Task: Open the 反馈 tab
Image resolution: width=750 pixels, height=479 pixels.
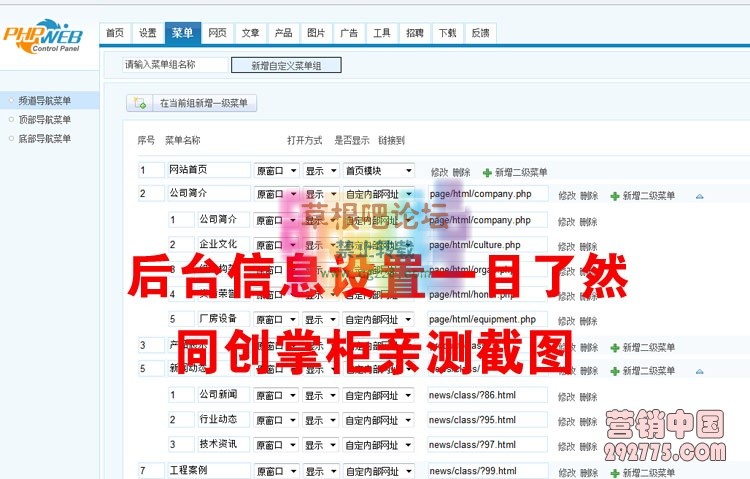Action: coord(481,33)
